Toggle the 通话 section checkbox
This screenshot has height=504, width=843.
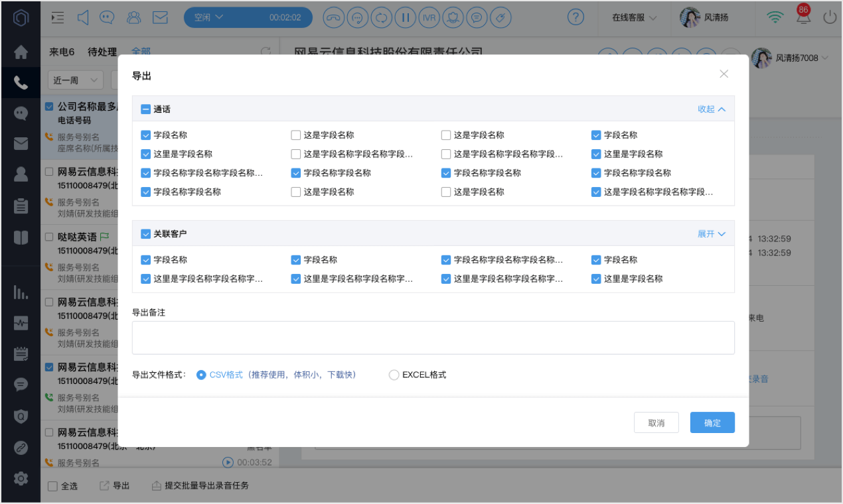[x=145, y=109]
